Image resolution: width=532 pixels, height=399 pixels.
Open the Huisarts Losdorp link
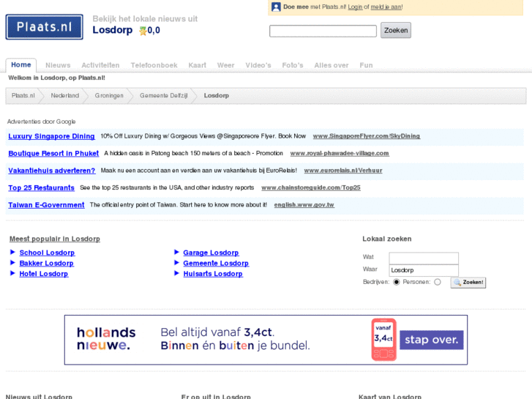213,274
